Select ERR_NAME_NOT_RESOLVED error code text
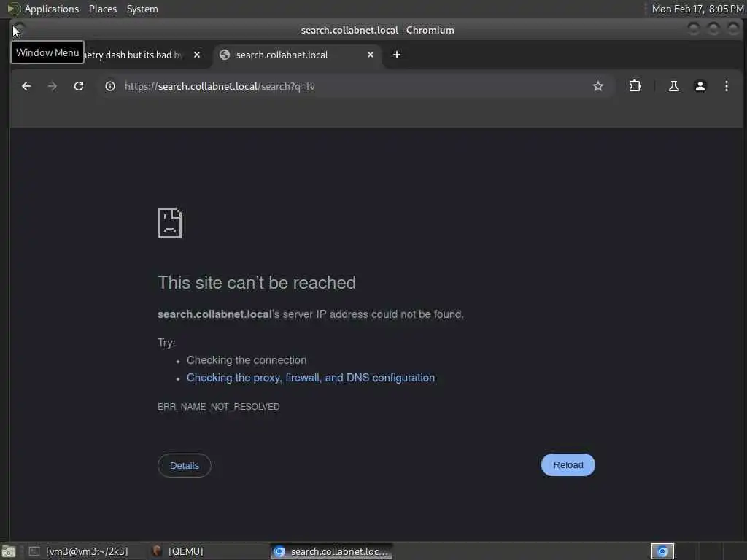The width and height of the screenshot is (747, 560). [219, 407]
